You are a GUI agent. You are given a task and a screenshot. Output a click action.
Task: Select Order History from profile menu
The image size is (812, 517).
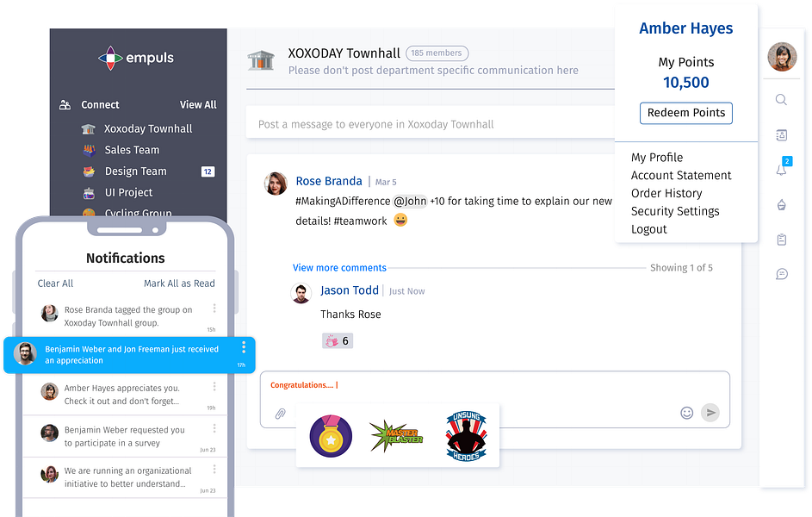click(666, 193)
